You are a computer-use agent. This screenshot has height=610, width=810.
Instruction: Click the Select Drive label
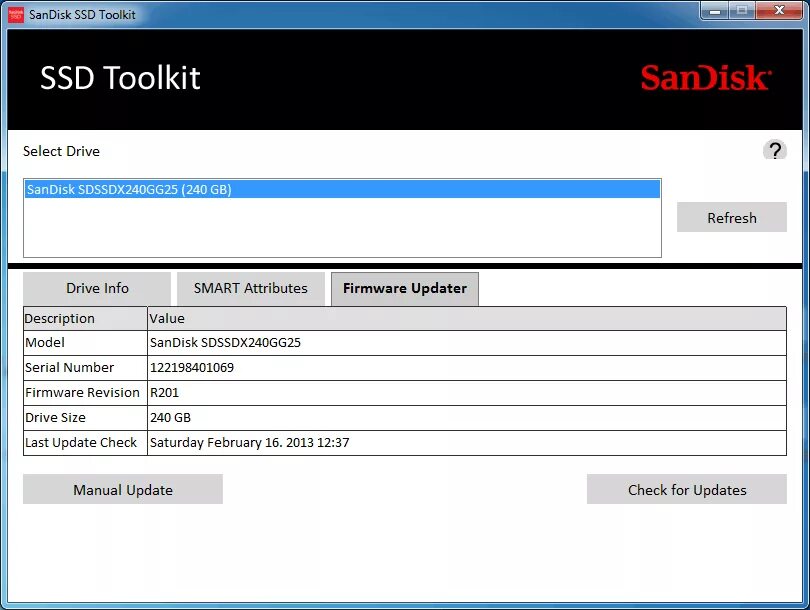[x=61, y=151]
